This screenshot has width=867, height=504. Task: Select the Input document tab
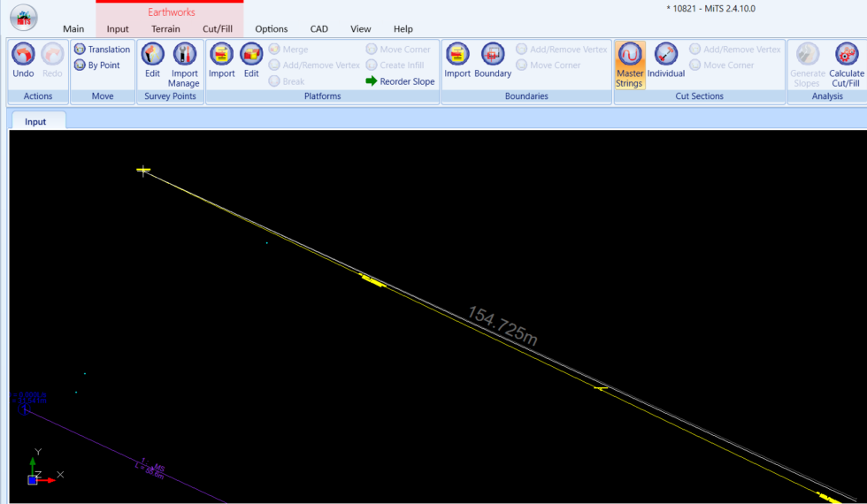(x=36, y=121)
